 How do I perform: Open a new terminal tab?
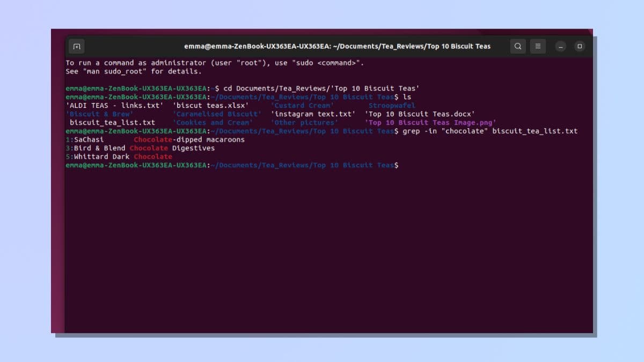76,46
